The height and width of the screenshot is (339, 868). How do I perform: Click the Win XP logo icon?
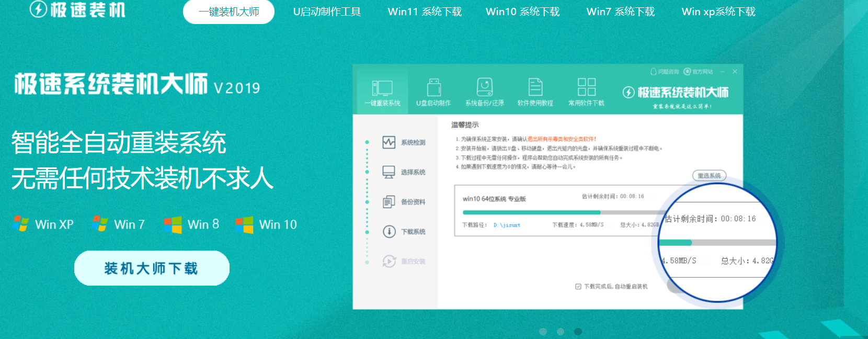tap(20, 224)
